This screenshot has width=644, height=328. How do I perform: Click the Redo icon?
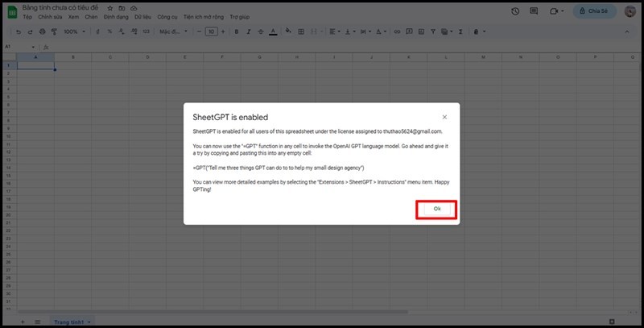click(x=30, y=31)
